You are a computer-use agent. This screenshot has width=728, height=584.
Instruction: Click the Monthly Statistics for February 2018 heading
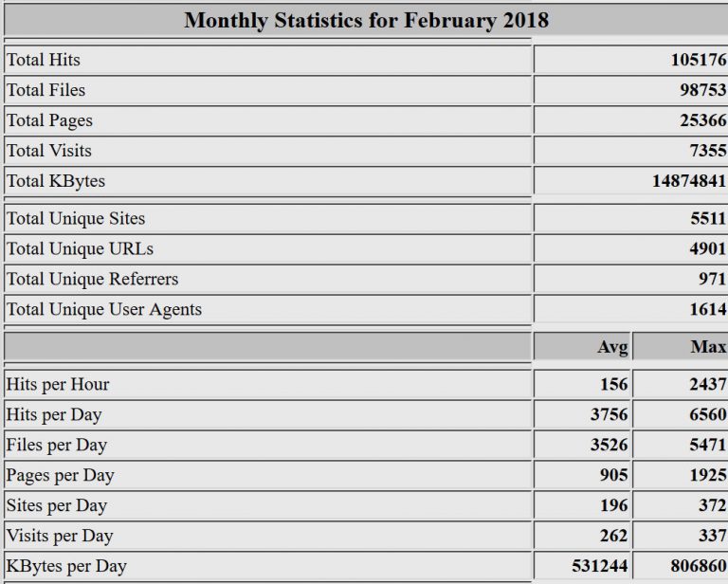pyautogui.click(x=366, y=20)
